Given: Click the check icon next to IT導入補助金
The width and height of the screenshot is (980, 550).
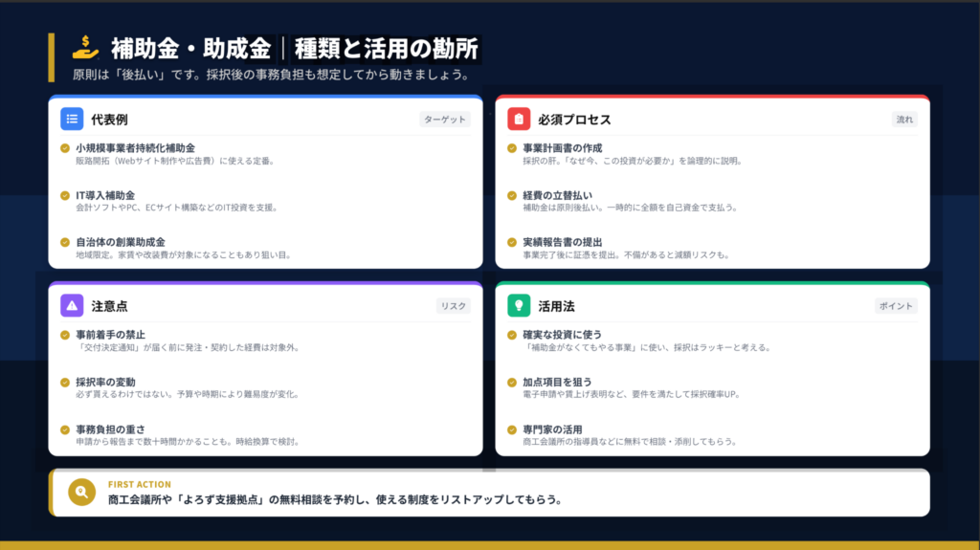Looking at the screenshot, I should 65,195.
